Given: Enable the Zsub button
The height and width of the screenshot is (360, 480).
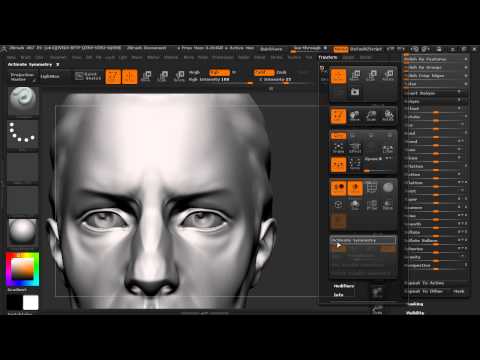Looking at the screenshot, I should (x=282, y=72).
